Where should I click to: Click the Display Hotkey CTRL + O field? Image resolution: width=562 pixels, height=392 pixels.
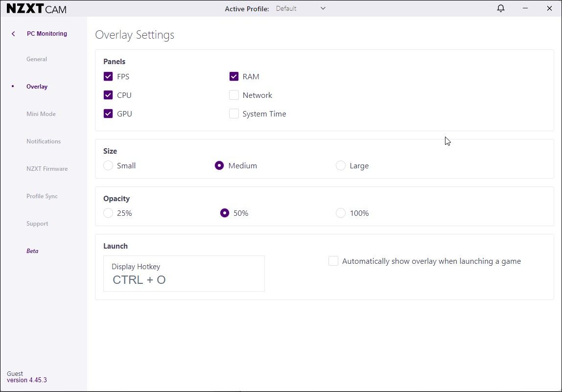coord(184,274)
